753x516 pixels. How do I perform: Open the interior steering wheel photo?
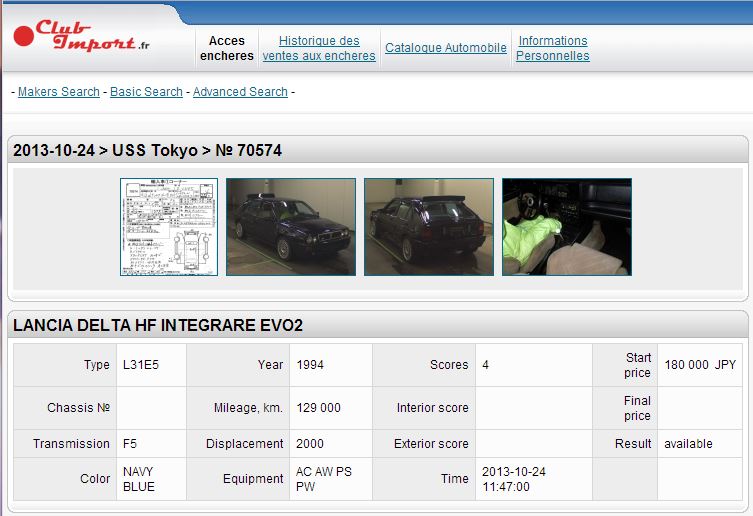[x=566, y=227]
